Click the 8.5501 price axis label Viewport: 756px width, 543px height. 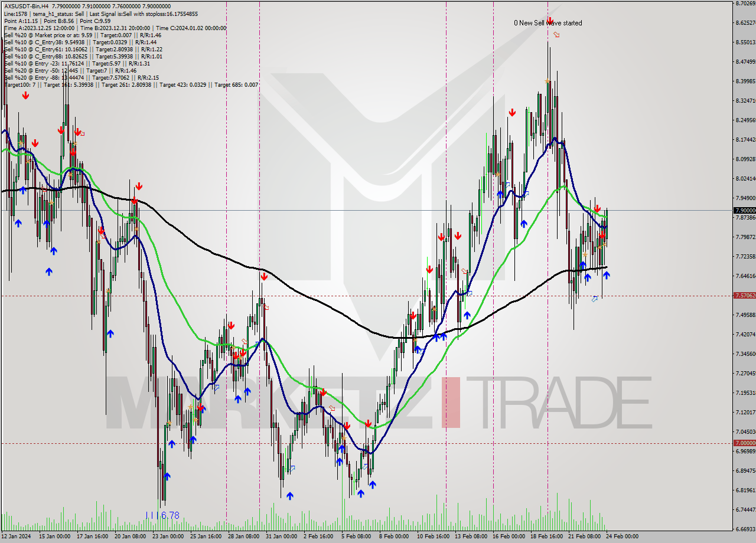pos(746,42)
